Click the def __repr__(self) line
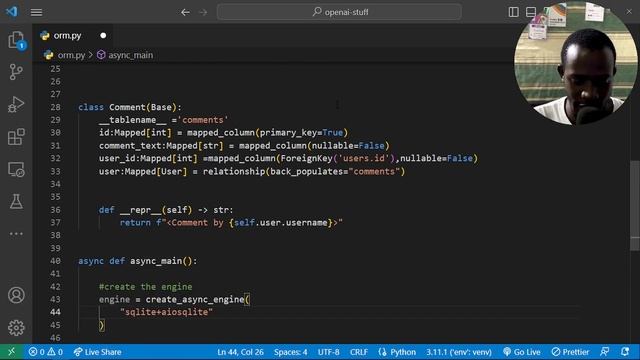 click(x=166, y=210)
